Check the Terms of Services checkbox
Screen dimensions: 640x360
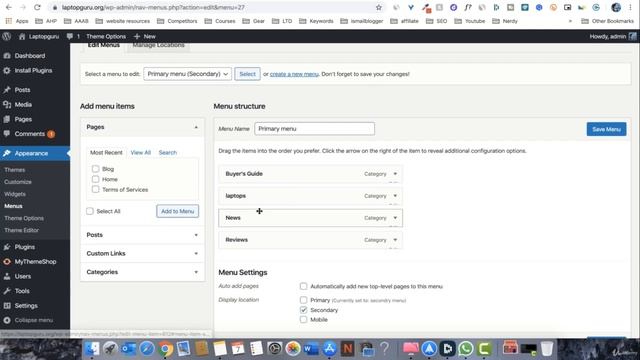pyautogui.click(x=96, y=189)
